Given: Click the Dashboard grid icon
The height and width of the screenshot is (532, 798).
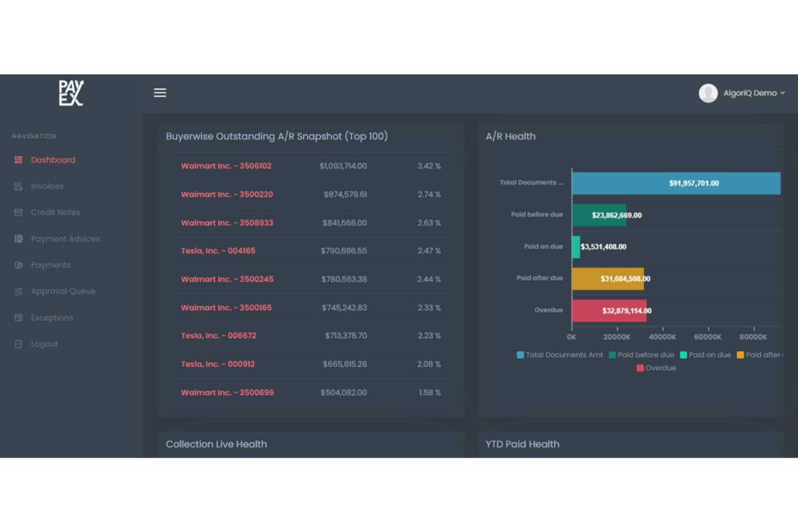Looking at the screenshot, I should tap(18, 160).
